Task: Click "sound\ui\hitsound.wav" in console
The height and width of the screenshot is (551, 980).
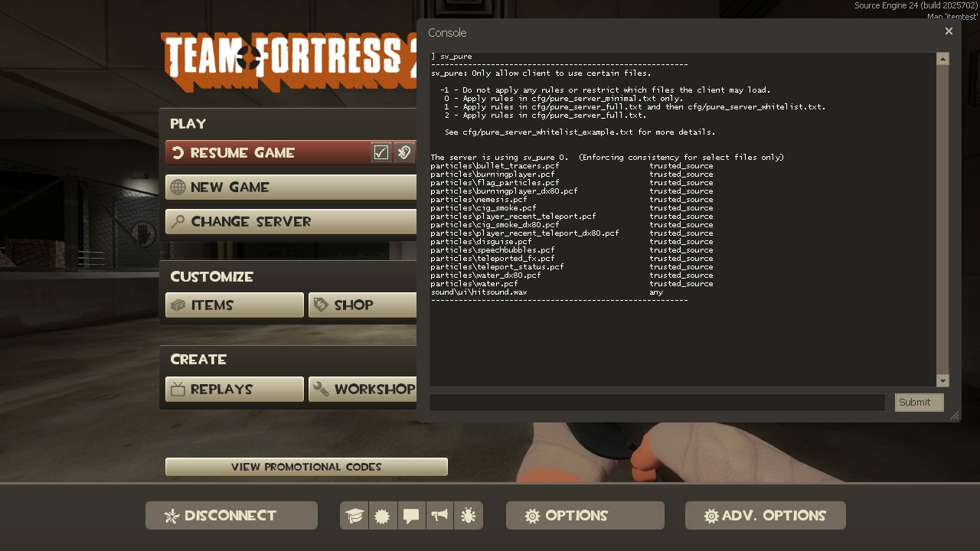Action: [x=479, y=292]
